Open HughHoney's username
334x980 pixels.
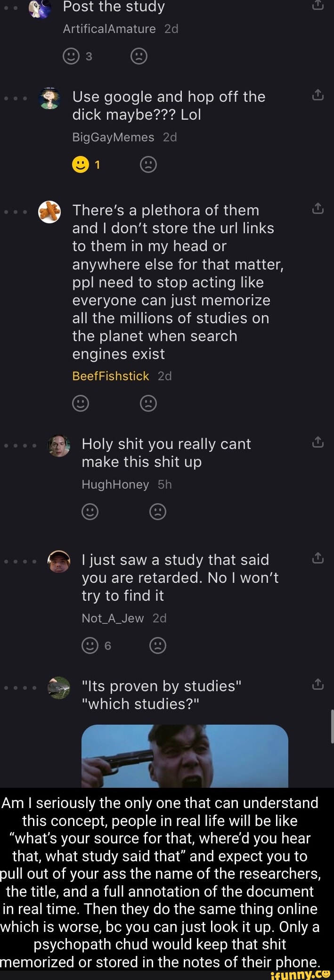(x=115, y=484)
